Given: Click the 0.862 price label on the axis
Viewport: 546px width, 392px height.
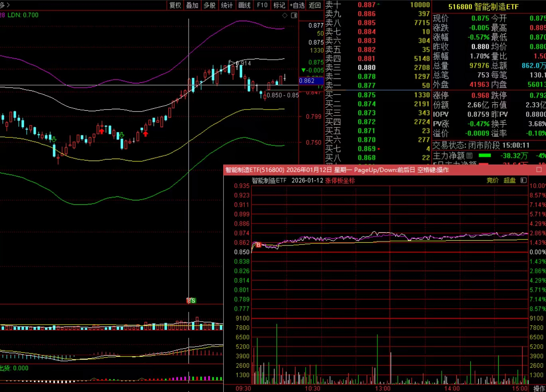Looking at the screenshot, I should [311, 81].
